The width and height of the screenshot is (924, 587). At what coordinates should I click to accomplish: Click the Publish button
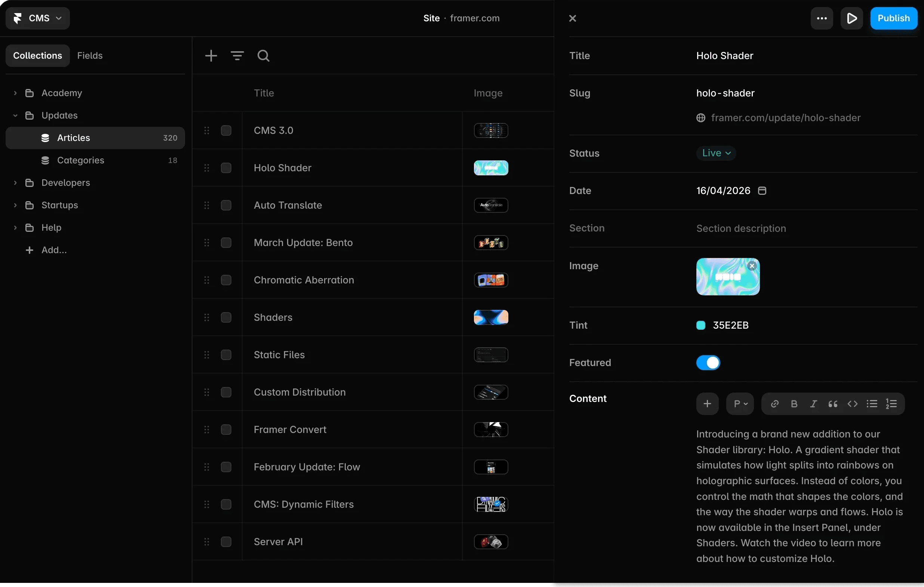893,18
